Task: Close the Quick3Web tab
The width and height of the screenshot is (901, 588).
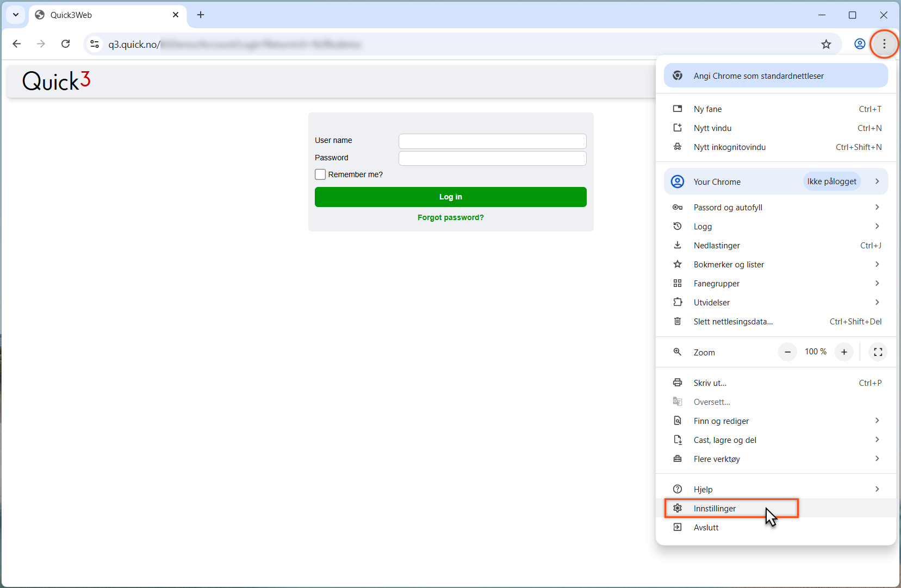Action: click(176, 15)
